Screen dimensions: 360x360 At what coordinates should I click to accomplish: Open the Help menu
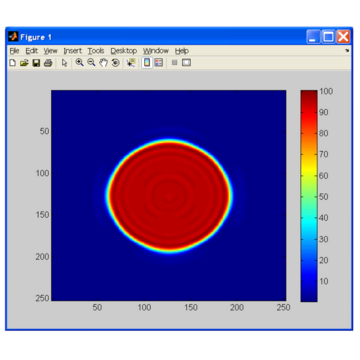coord(182,51)
